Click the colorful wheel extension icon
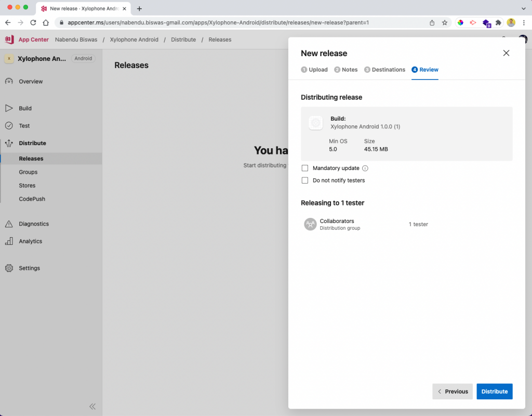 tap(460, 23)
